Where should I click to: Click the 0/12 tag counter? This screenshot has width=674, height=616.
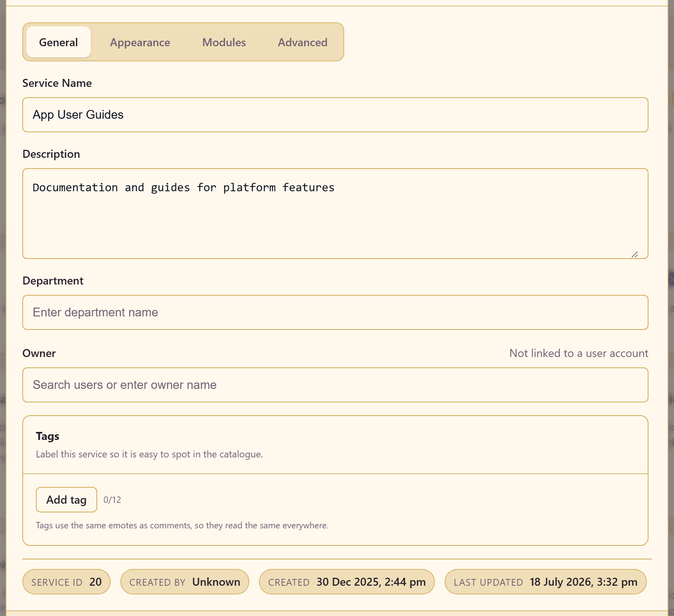(112, 500)
